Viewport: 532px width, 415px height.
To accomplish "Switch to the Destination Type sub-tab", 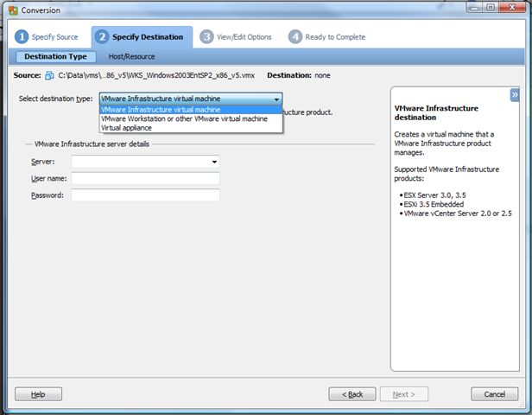I will tap(55, 56).
